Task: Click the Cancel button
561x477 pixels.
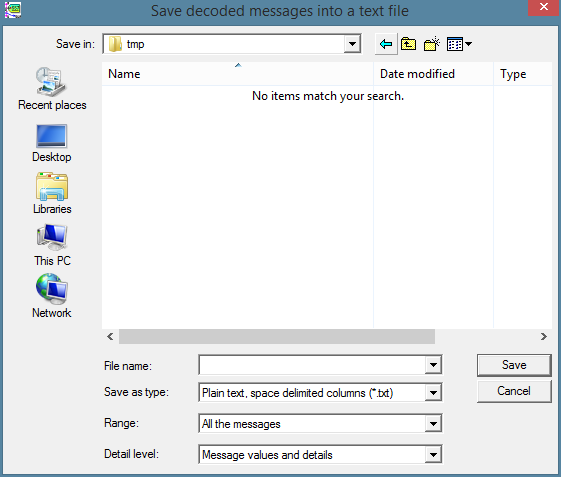Action: (x=514, y=391)
